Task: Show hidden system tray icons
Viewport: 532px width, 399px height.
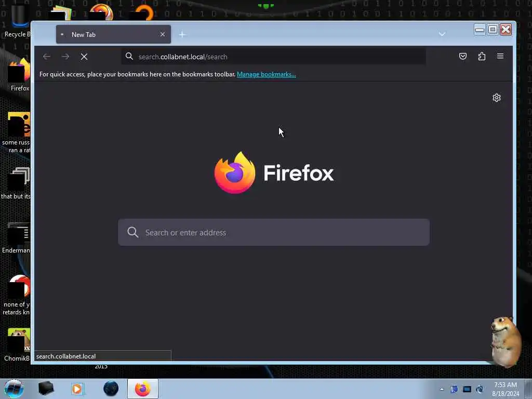Action: tap(442, 390)
